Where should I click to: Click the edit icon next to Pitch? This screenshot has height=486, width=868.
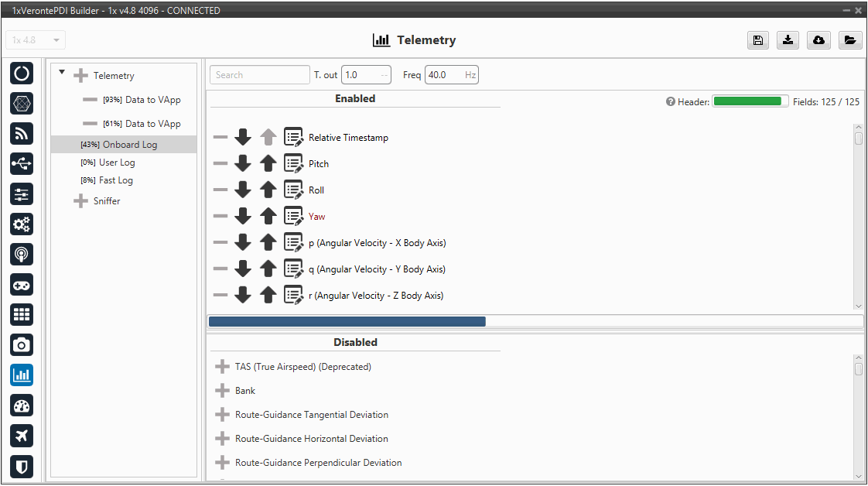pyautogui.click(x=293, y=164)
